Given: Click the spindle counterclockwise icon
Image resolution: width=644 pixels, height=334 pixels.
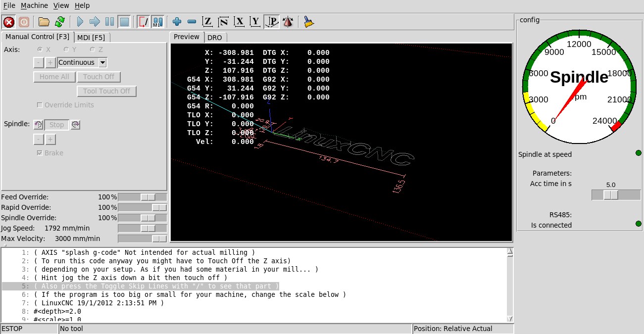Looking at the screenshot, I should click(x=38, y=125).
